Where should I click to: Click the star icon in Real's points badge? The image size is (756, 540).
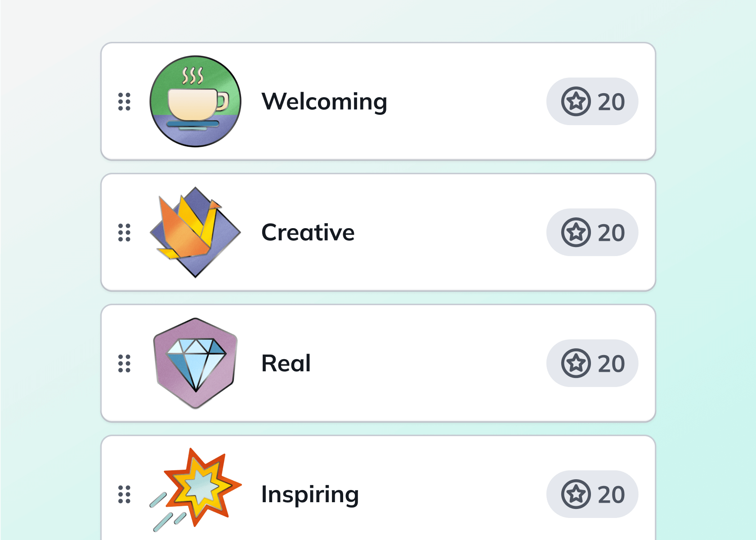click(x=576, y=364)
